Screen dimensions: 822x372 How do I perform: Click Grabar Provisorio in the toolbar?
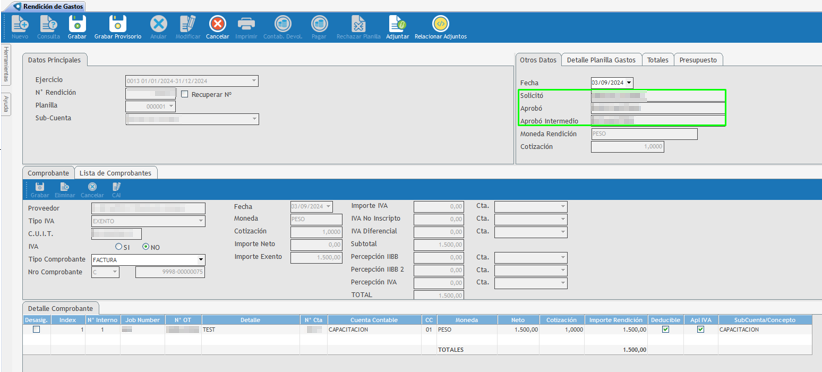coord(117,24)
